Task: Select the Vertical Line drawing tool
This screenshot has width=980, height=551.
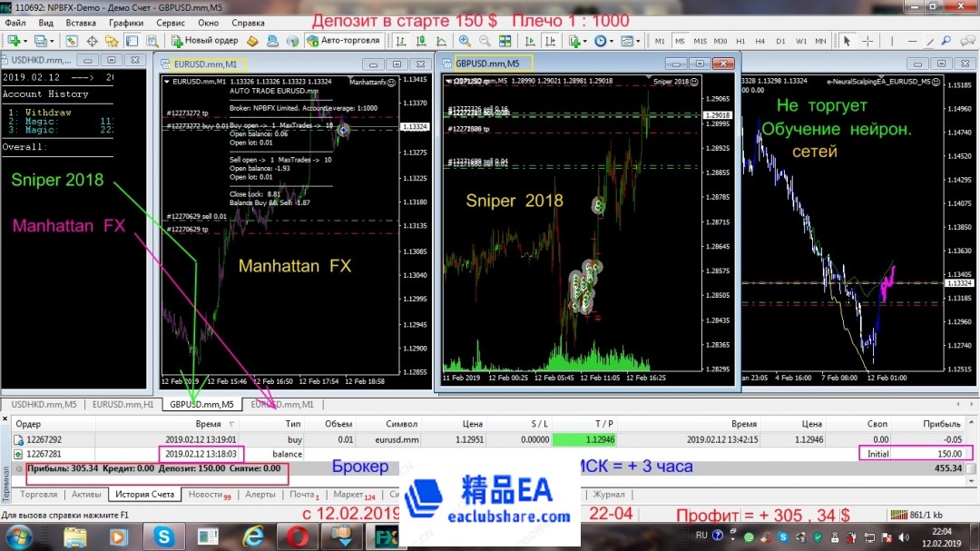Action: tap(892, 41)
